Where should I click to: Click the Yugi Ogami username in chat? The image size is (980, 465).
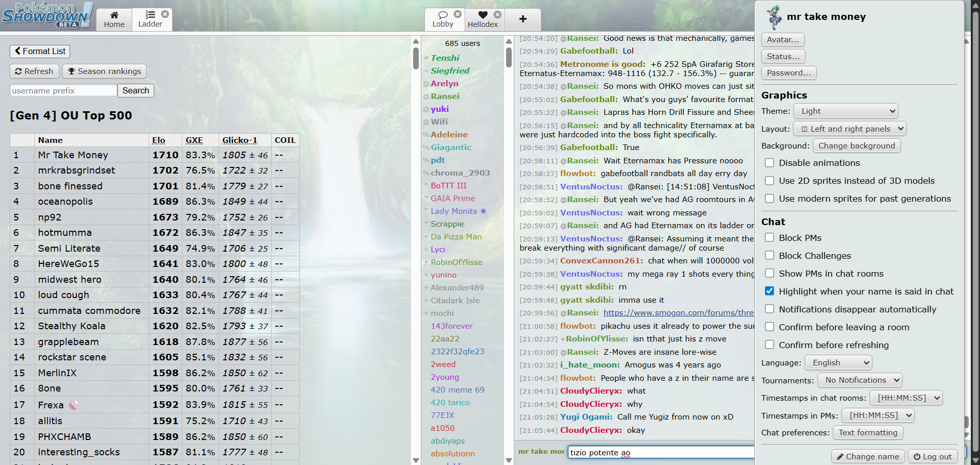tap(586, 417)
